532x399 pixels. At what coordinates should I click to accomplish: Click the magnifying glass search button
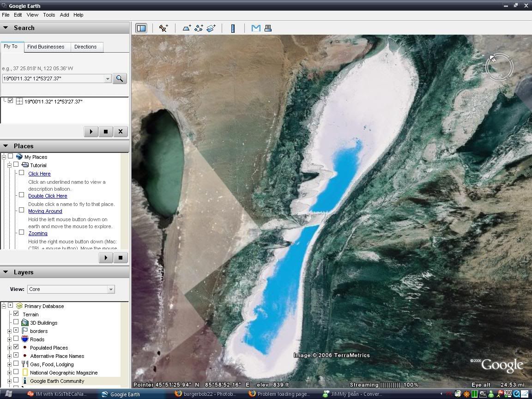120,79
